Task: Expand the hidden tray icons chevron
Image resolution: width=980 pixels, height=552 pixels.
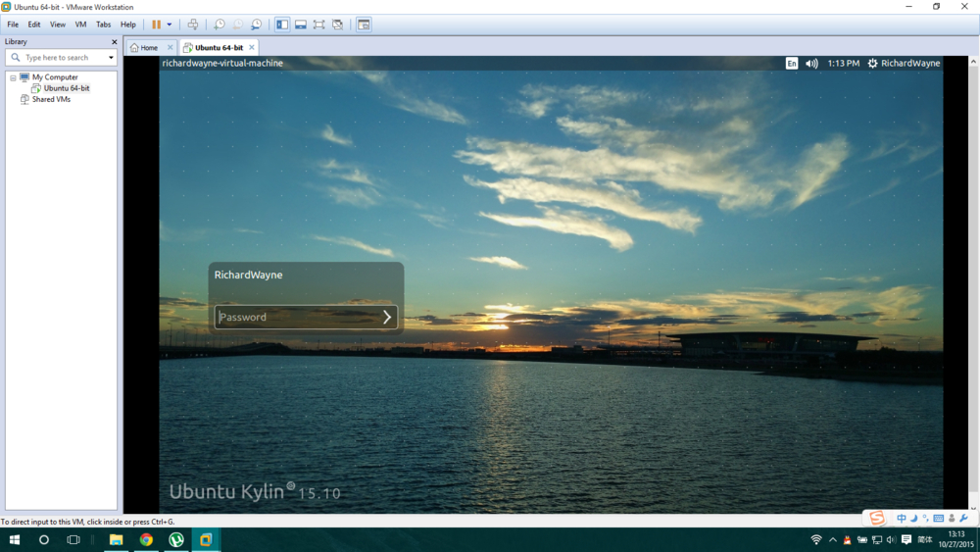Action: pyautogui.click(x=832, y=539)
